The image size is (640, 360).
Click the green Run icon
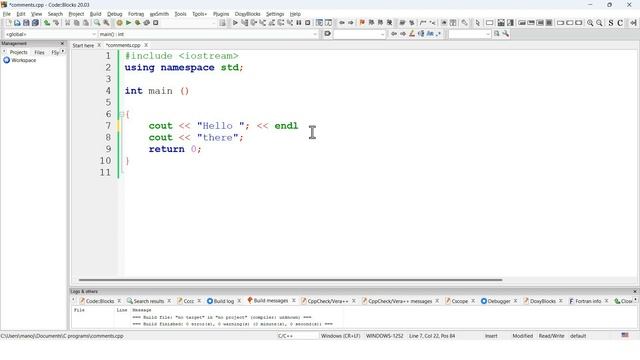coord(128,23)
